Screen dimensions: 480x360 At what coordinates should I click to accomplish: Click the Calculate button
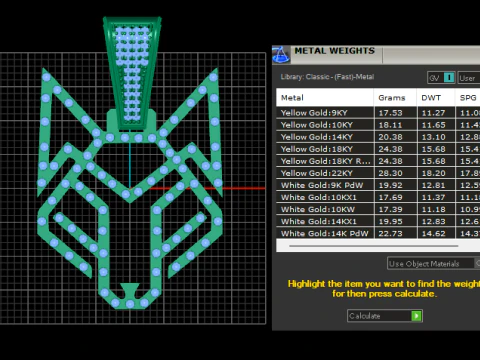[385, 316]
